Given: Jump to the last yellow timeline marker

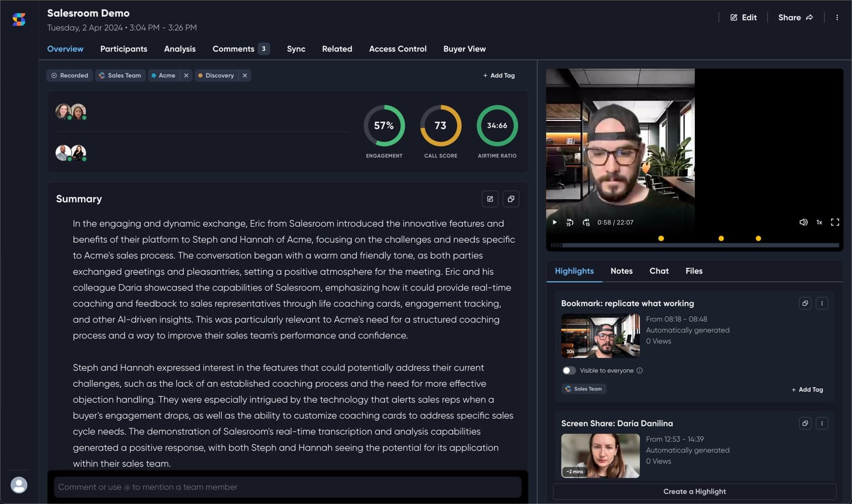Looking at the screenshot, I should 758,239.
